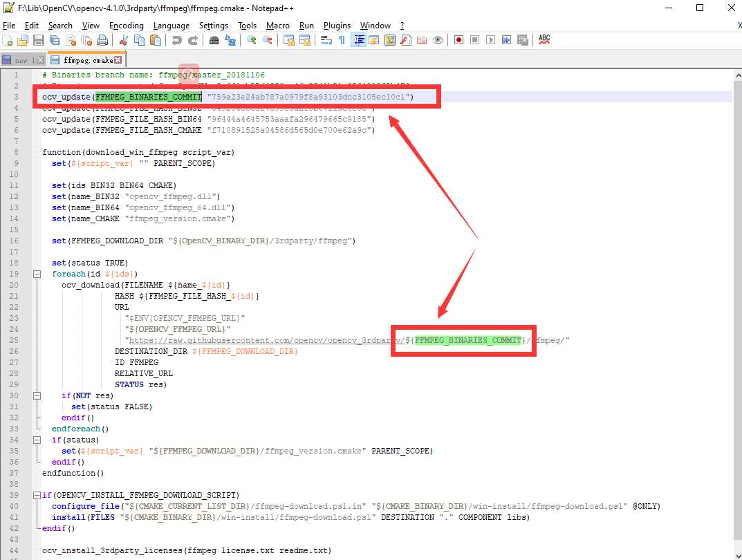Click the Zoom In magnifier icon
The image size is (742, 560).
(x=251, y=40)
